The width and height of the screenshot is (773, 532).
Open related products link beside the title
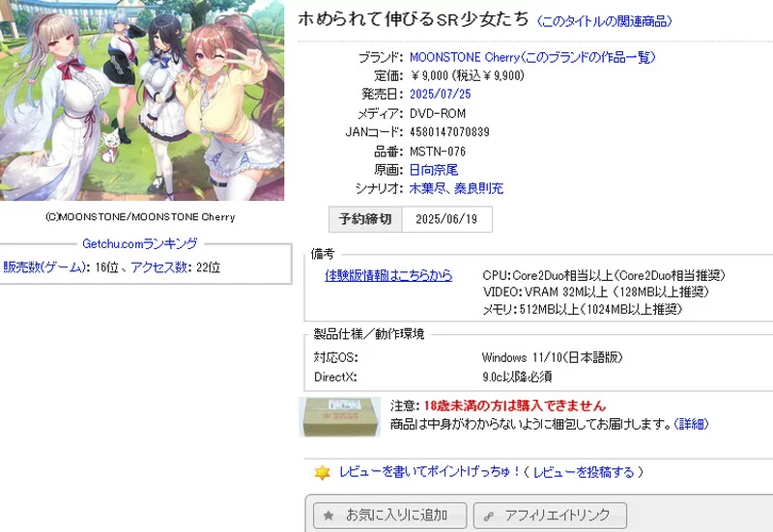(604, 21)
